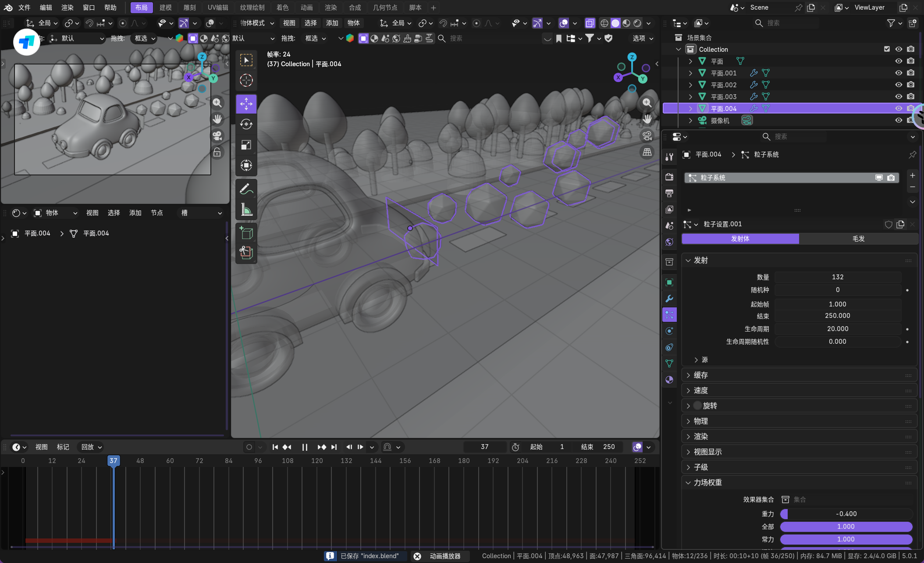This screenshot has height=563, width=924.
Task: Select the Measure ruler tool
Action: (x=246, y=210)
